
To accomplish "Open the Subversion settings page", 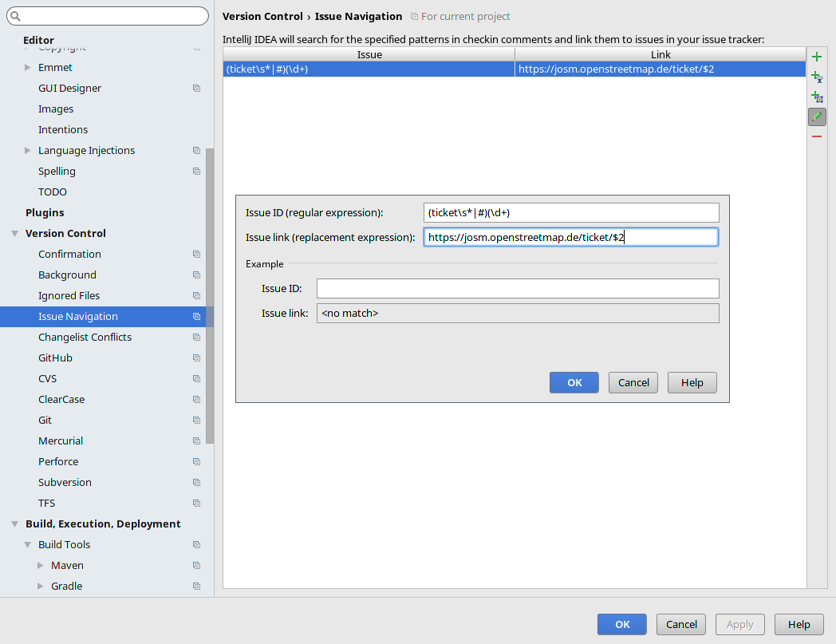I will (65, 483).
